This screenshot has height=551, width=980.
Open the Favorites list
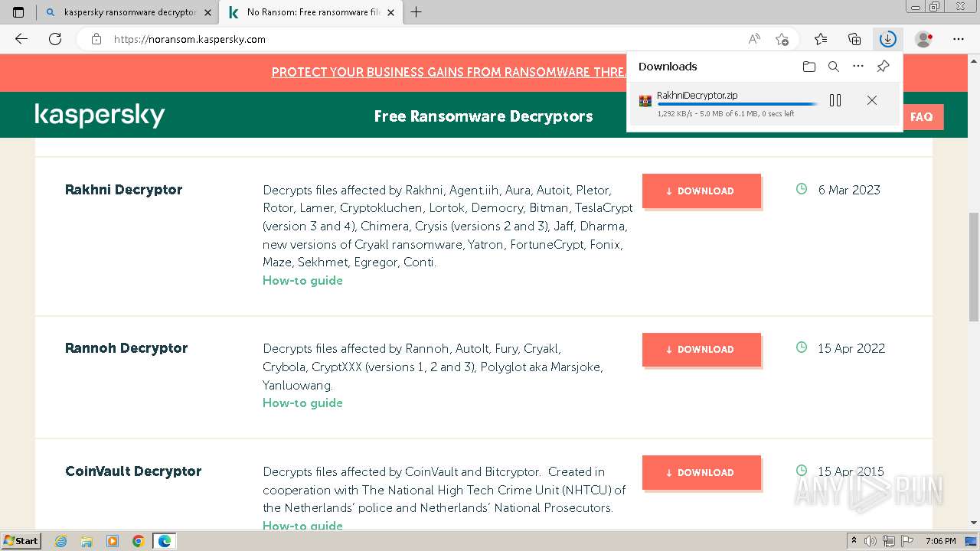[821, 39]
